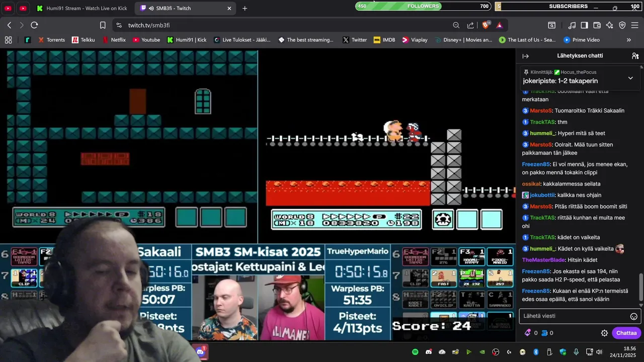Open Brave Wallet
Image resolution: width=644 pixels, height=362 pixels.
(x=597, y=25)
